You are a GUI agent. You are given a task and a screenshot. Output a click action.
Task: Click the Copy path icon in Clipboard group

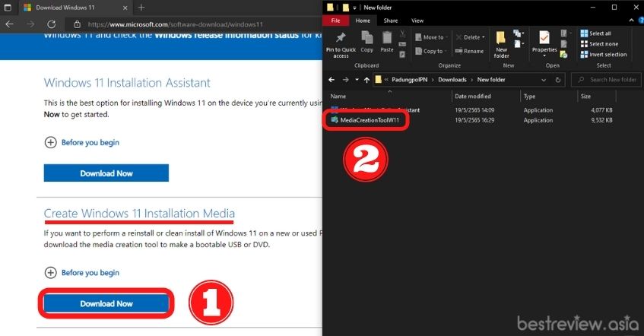402,44
